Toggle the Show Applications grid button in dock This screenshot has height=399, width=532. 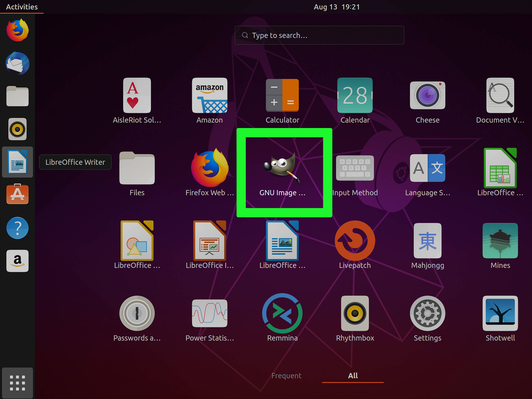[x=17, y=383]
